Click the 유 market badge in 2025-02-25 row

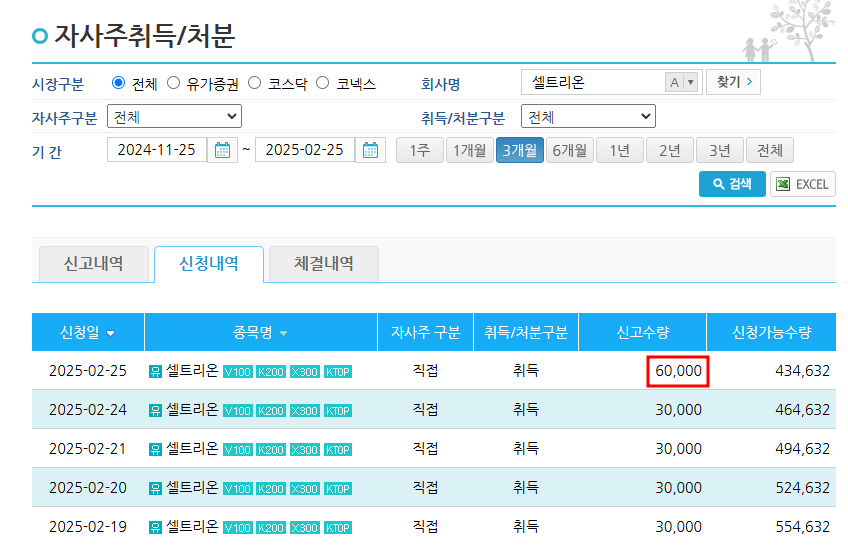click(x=155, y=371)
